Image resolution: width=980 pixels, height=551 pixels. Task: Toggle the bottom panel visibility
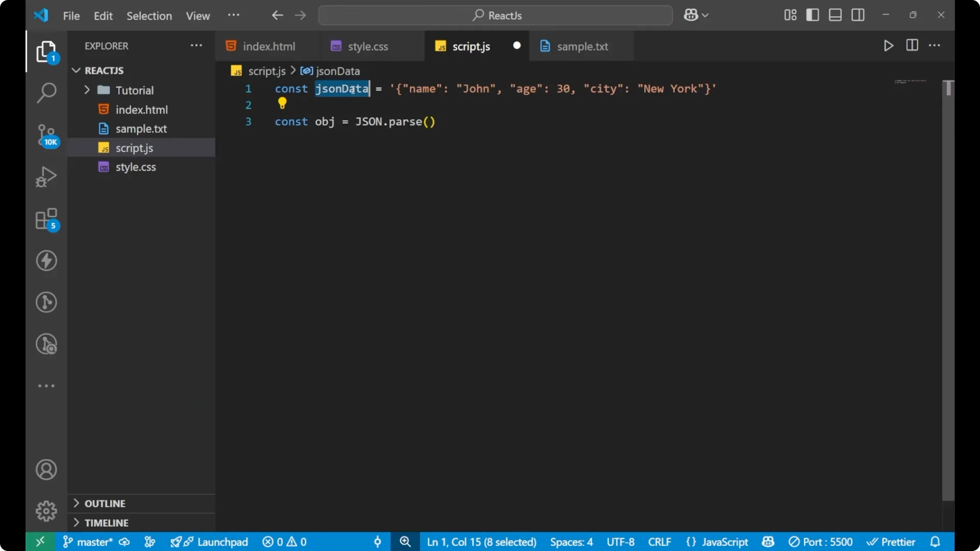pos(835,15)
